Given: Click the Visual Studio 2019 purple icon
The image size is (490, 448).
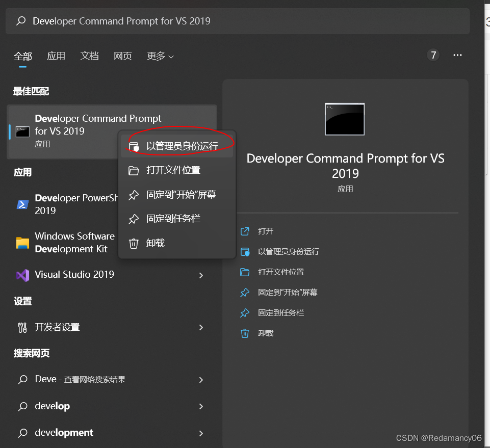Looking at the screenshot, I should (x=22, y=275).
